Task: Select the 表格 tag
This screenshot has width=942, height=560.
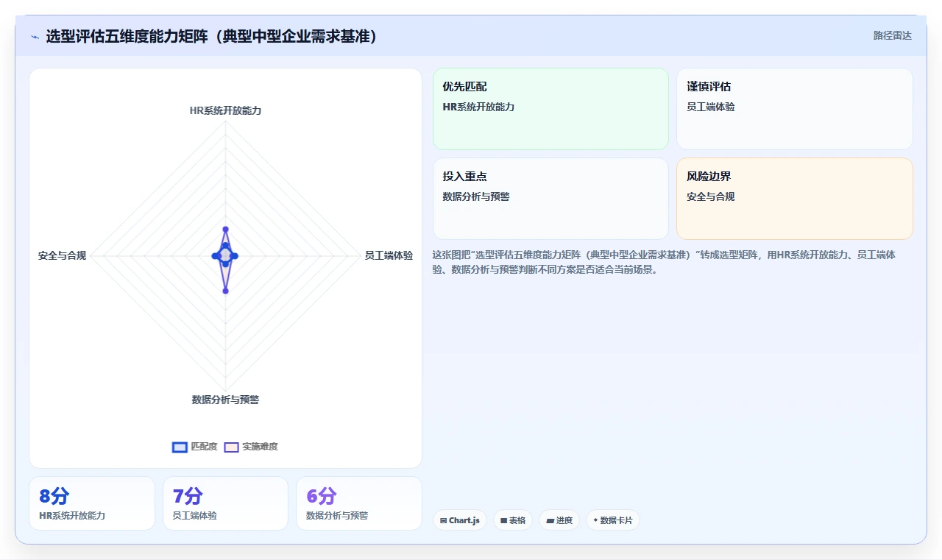Action: [513, 520]
